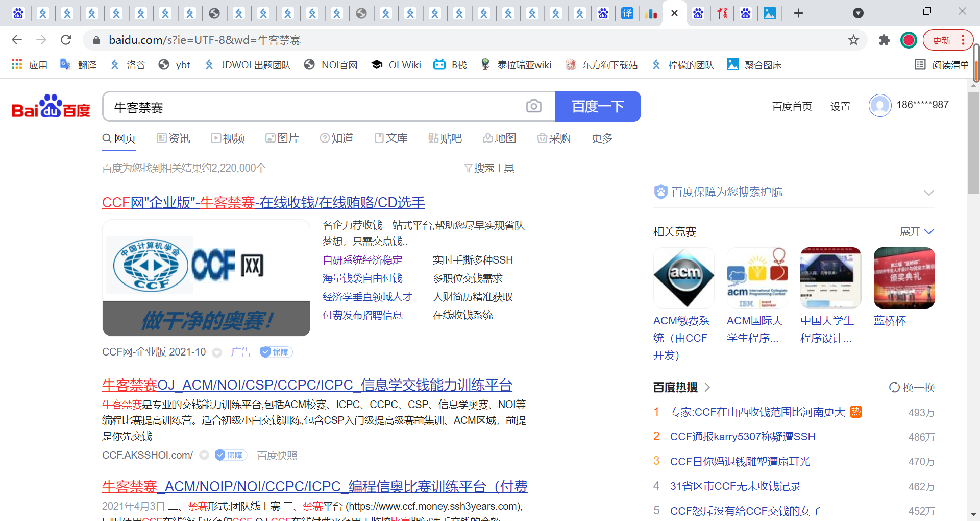The width and height of the screenshot is (980, 521).
Task: Open the JDWOI 出题团队 bookmark
Action: pos(247,65)
